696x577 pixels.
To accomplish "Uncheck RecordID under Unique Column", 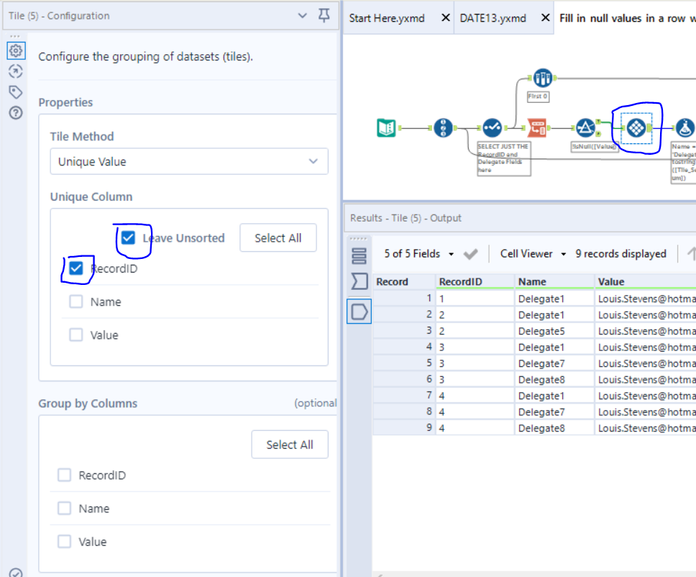I will click(x=76, y=268).
